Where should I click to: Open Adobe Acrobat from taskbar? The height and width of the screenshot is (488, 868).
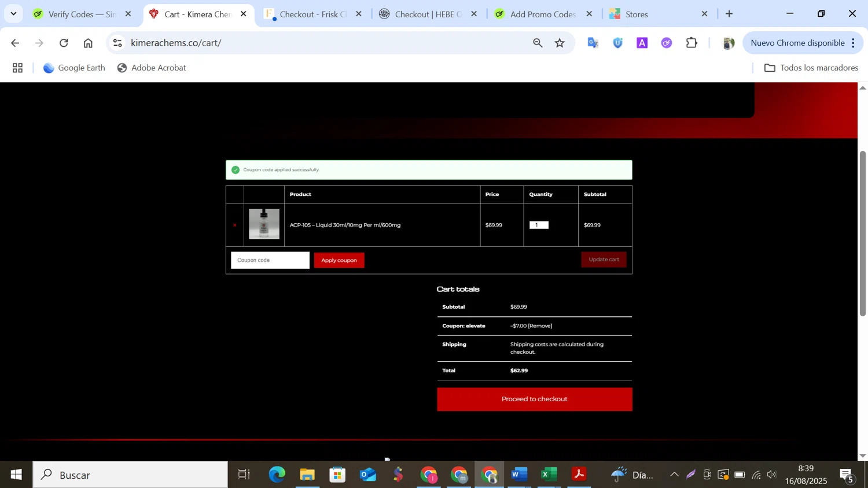(x=579, y=475)
